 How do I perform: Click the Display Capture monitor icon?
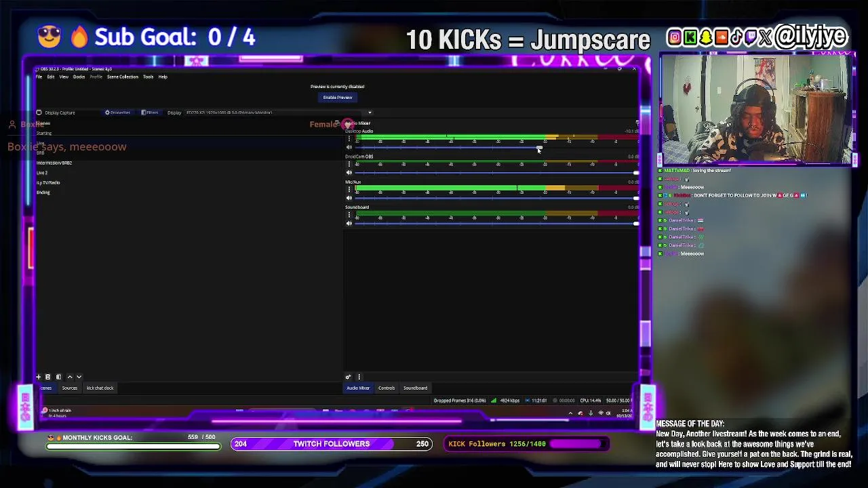(x=39, y=113)
